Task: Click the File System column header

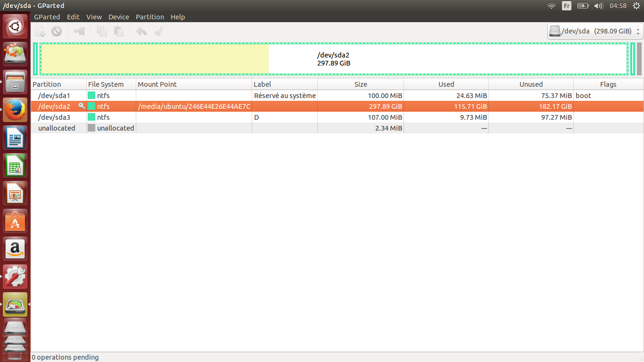Action: [x=111, y=84]
